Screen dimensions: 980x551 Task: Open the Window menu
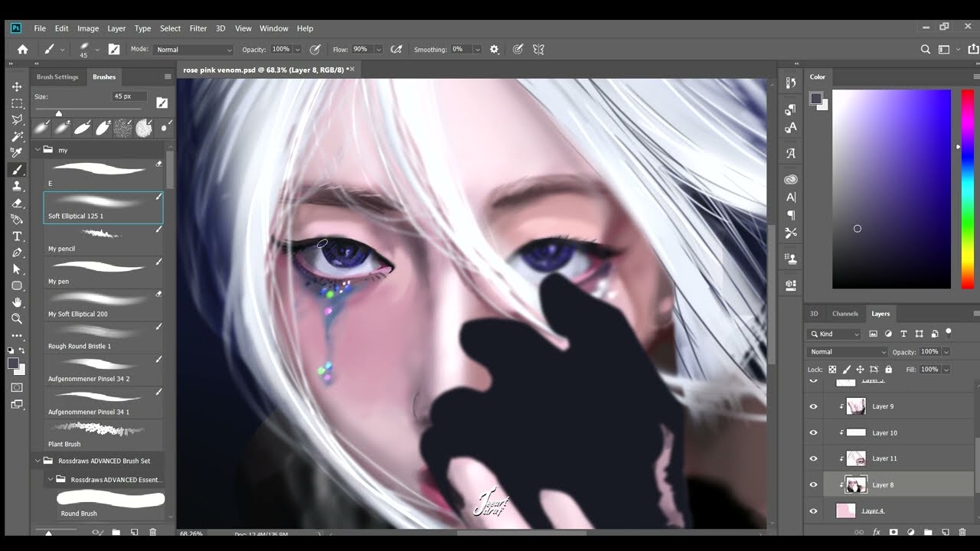tap(273, 28)
